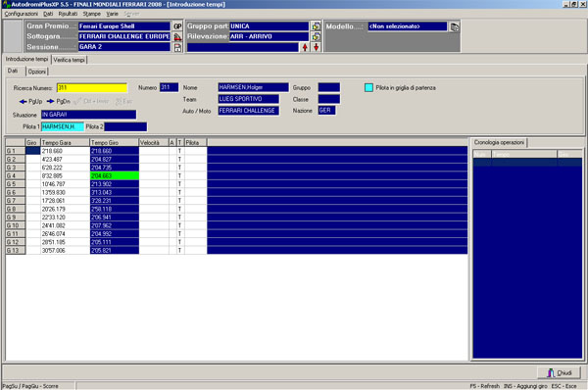
Task: Select the Dati sub-tab
Action: pos(13,71)
